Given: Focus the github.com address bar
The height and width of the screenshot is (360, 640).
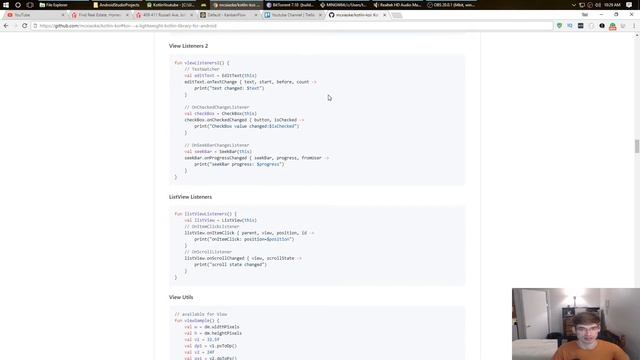Looking at the screenshot, I should [x=292, y=26].
